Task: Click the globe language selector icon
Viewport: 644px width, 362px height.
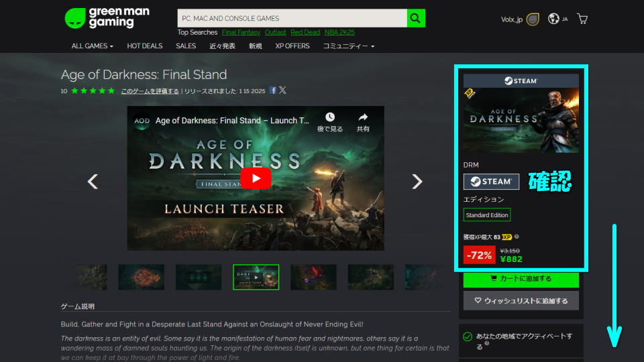Action: tap(553, 19)
